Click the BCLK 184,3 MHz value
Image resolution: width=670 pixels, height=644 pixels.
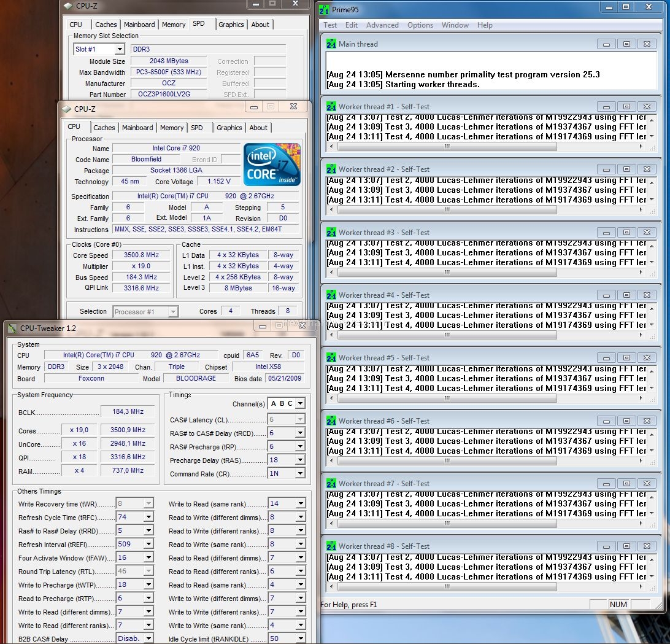[x=128, y=411]
